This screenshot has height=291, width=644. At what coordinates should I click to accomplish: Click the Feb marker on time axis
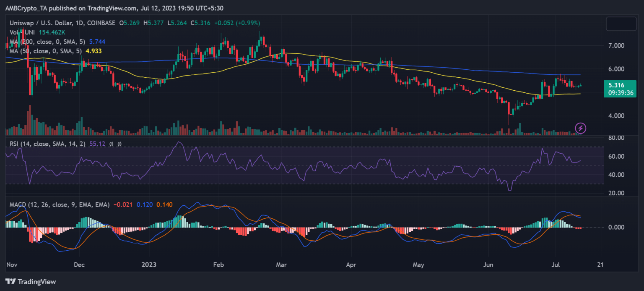click(x=218, y=265)
